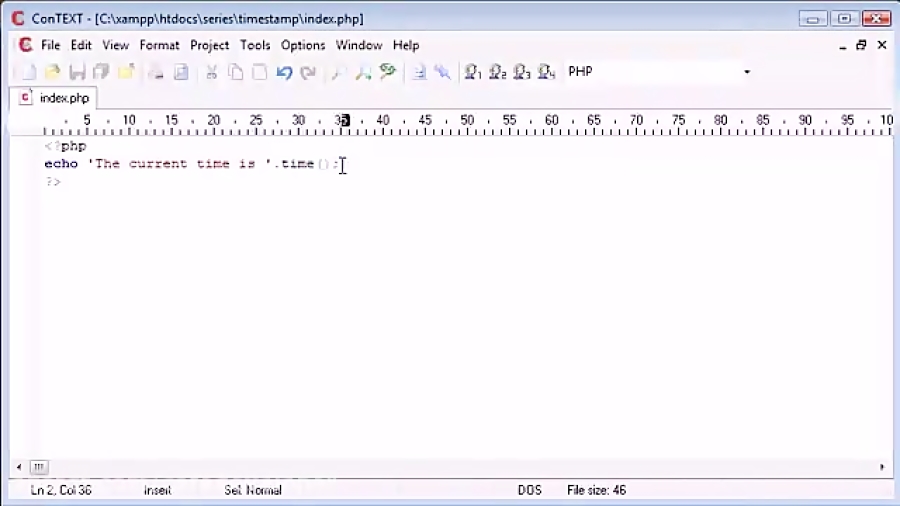Click the Find toolbar icon
900x506 pixels.
pyautogui.click(x=338, y=72)
